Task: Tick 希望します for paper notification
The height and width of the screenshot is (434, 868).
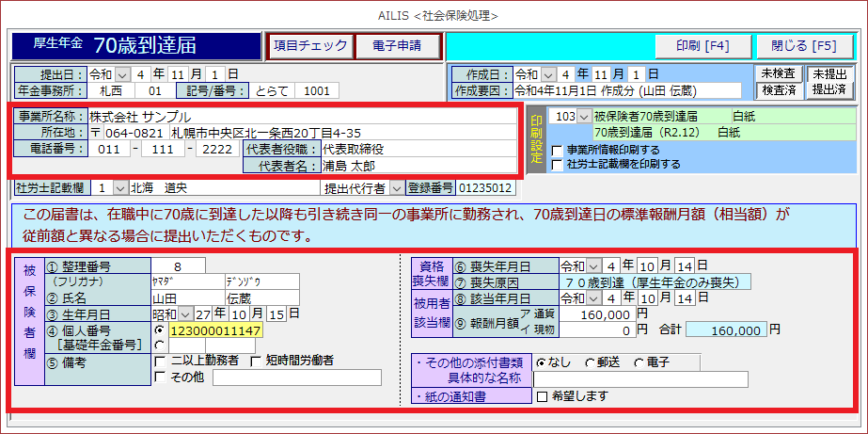Action: [542, 397]
